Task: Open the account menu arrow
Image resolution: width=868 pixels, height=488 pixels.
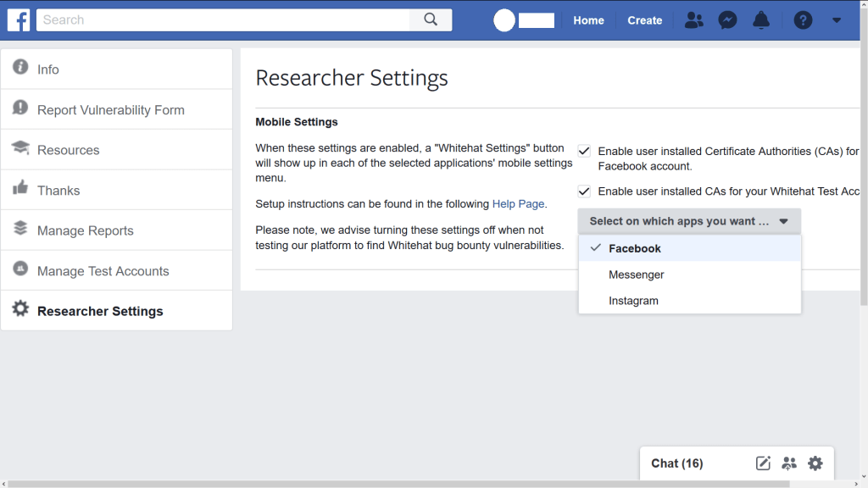Action: (837, 20)
